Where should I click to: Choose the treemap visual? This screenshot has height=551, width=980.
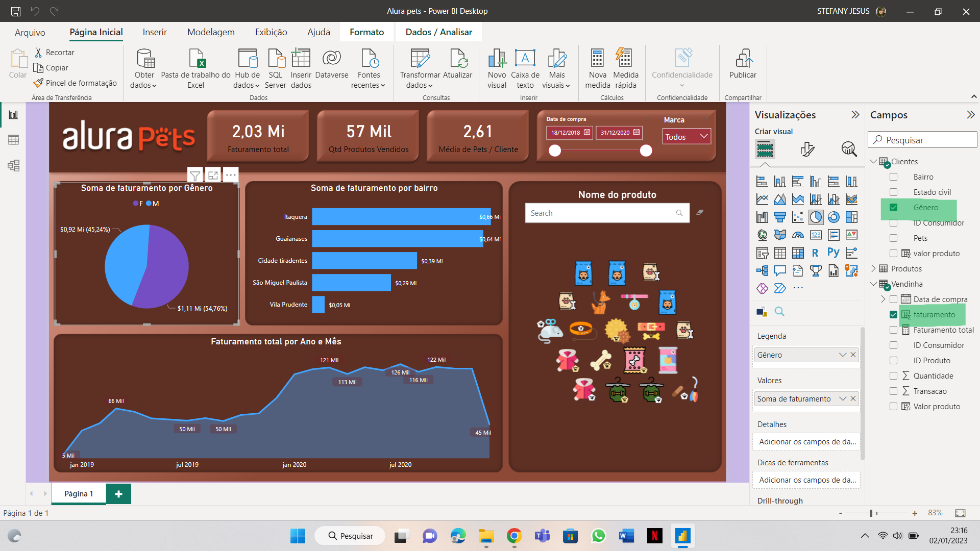coord(851,217)
